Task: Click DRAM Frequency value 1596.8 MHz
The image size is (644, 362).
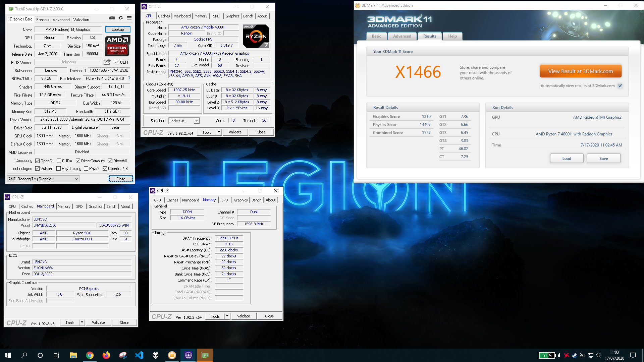Action: click(x=229, y=238)
